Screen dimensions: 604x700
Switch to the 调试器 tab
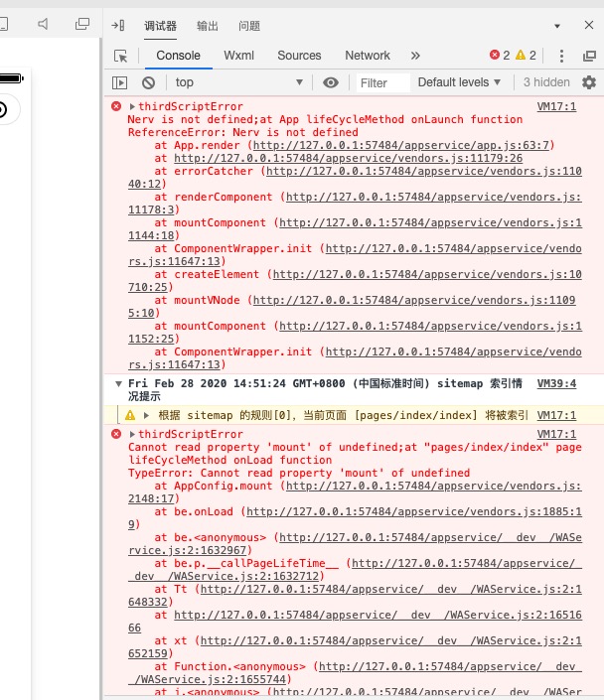pyautogui.click(x=160, y=26)
